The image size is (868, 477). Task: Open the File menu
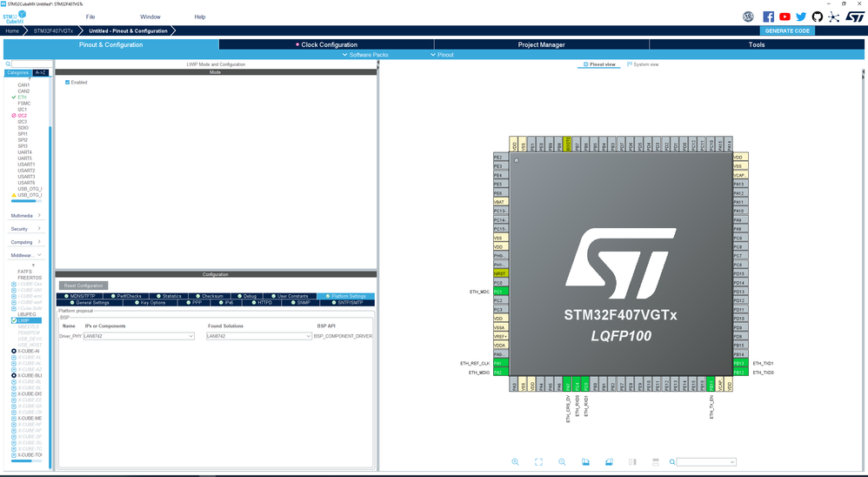[x=90, y=17]
